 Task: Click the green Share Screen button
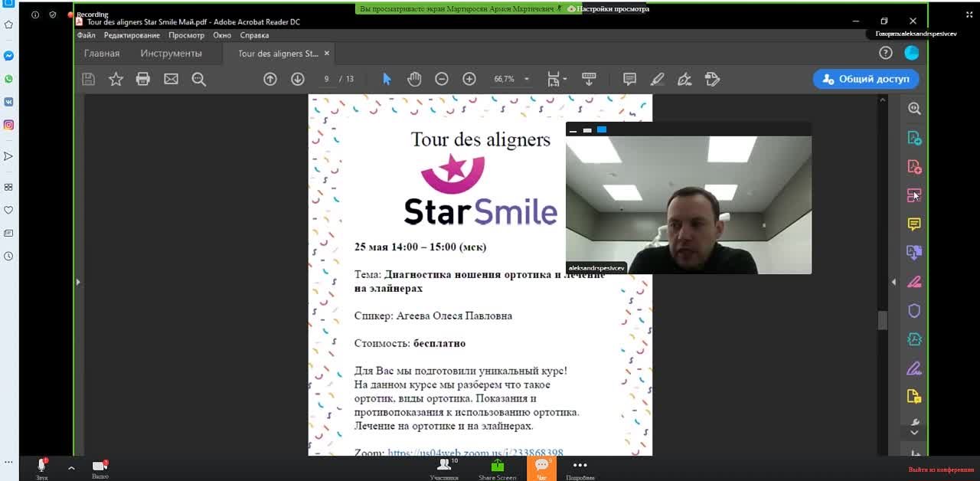coord(498,469)
